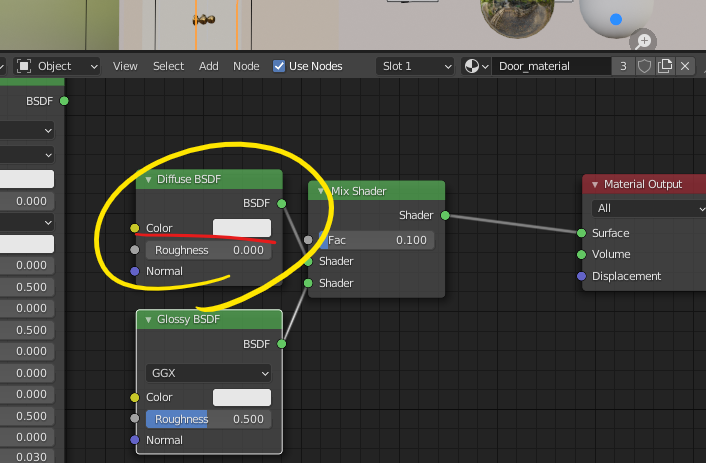This screenshot has width=706, height=463.
Task: Click the 0.030 value field in left node
Action: coord(27,457)
